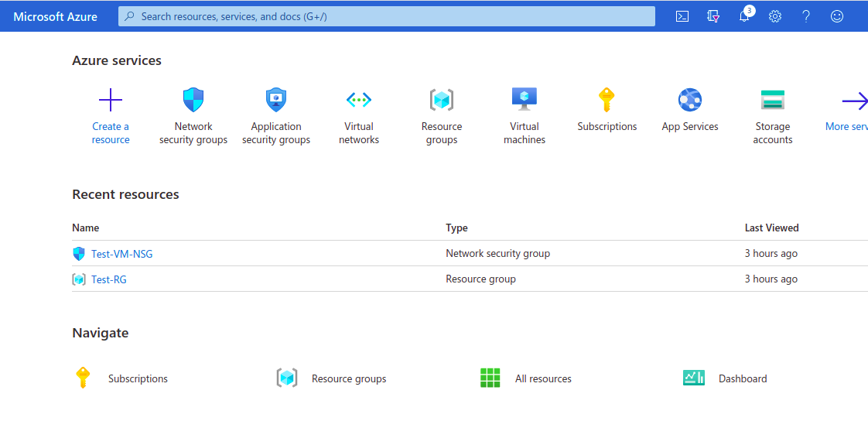This screenshot has height=421, width=868.
Task: Click the Virtual networks label
Action: (x=359, y=133)
